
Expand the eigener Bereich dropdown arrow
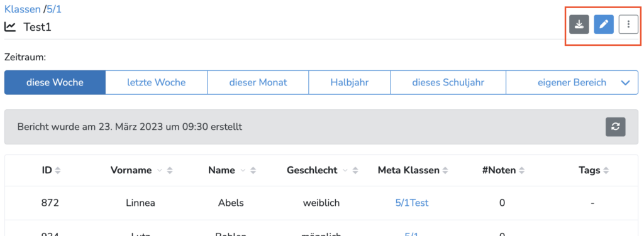(625, 83)
